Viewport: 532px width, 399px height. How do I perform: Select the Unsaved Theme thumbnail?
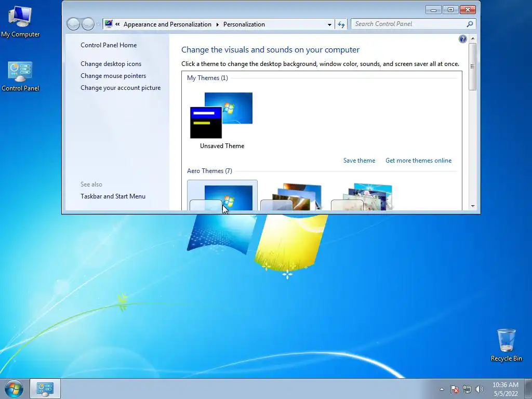tap(221, 115)
